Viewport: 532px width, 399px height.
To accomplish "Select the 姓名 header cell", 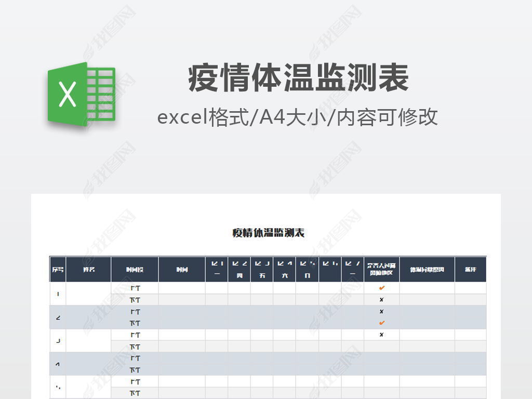I will 88,270.
